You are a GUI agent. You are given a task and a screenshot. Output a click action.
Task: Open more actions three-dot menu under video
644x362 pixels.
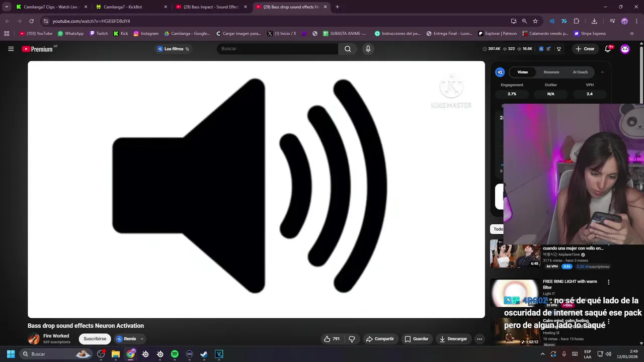pyautogui.click(x=479, y=339)
